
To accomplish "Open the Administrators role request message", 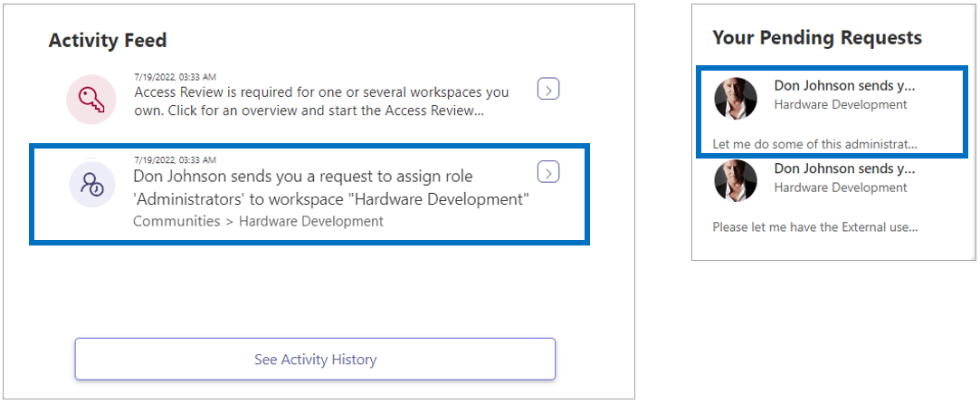I will 331,188.
